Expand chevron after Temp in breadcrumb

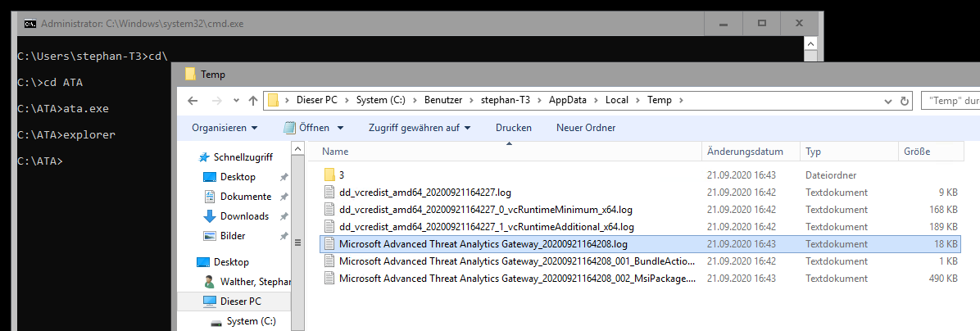[681, 100]
